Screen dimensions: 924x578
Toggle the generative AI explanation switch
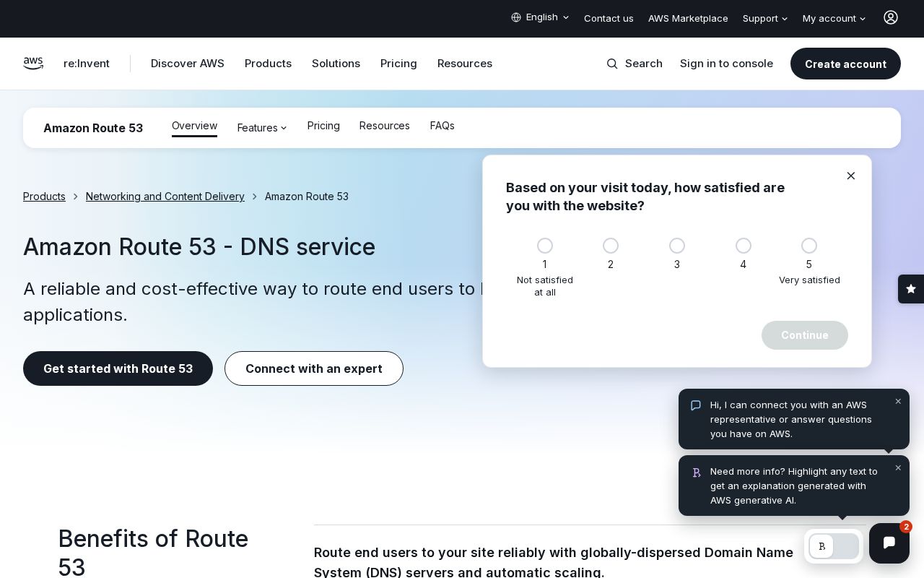834,546
